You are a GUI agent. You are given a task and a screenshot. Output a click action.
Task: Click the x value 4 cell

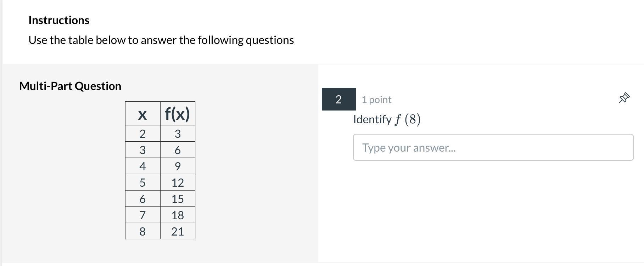(x=142, y=166)
